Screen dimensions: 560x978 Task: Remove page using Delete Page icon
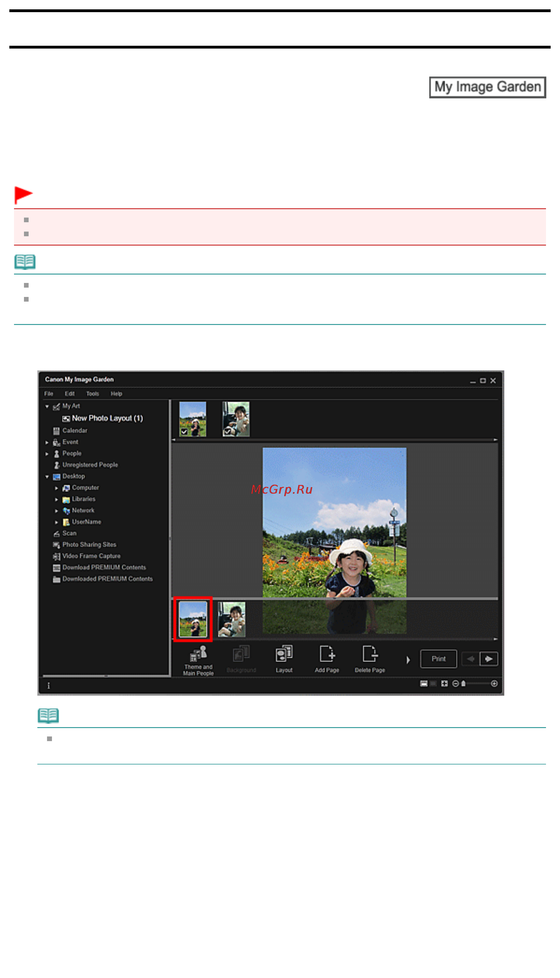pos(369,658)
